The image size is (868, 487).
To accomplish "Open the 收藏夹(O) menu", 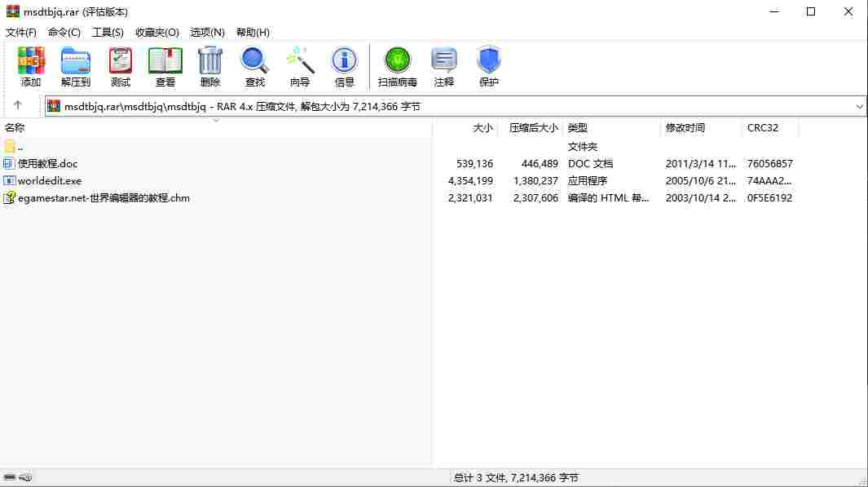I will [x=157, y=32].
